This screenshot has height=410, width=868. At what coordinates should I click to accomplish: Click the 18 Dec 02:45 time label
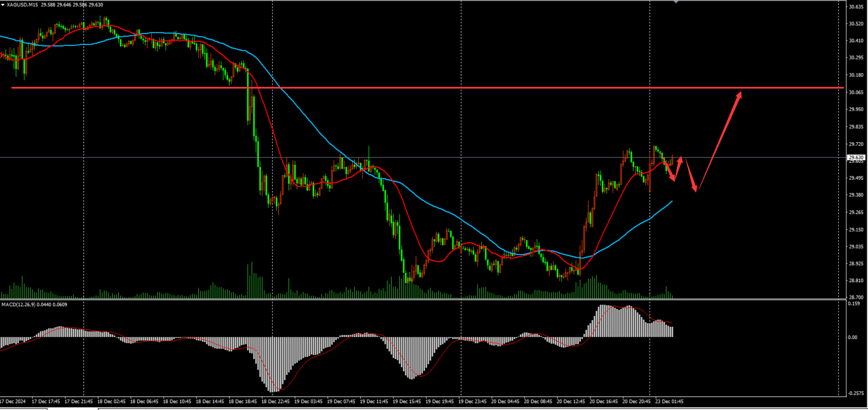[111, 401]
